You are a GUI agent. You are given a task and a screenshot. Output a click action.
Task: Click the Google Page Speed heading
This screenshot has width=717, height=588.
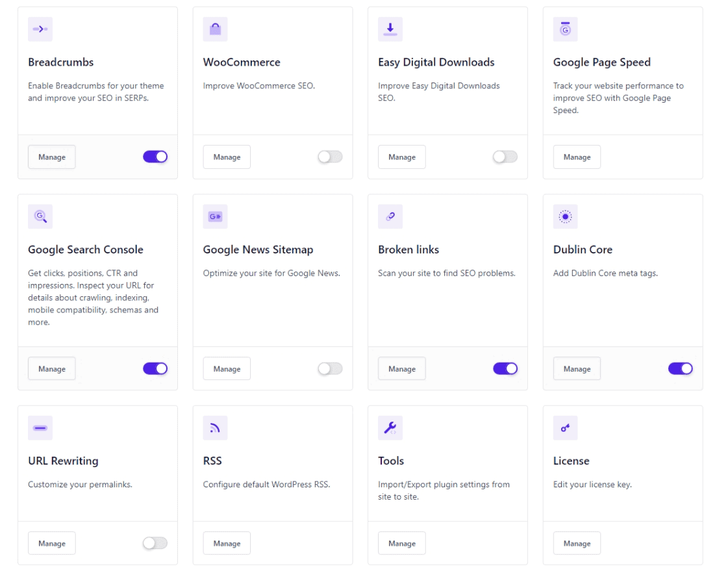click(602, 62)
